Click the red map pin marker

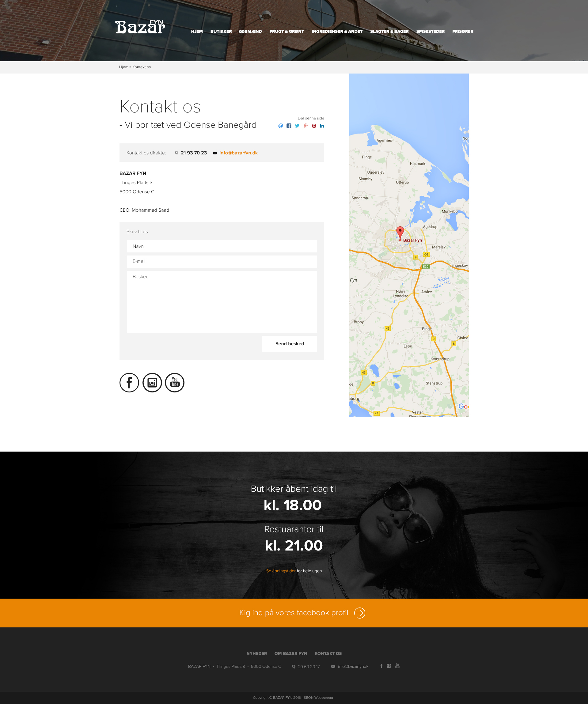400,233
